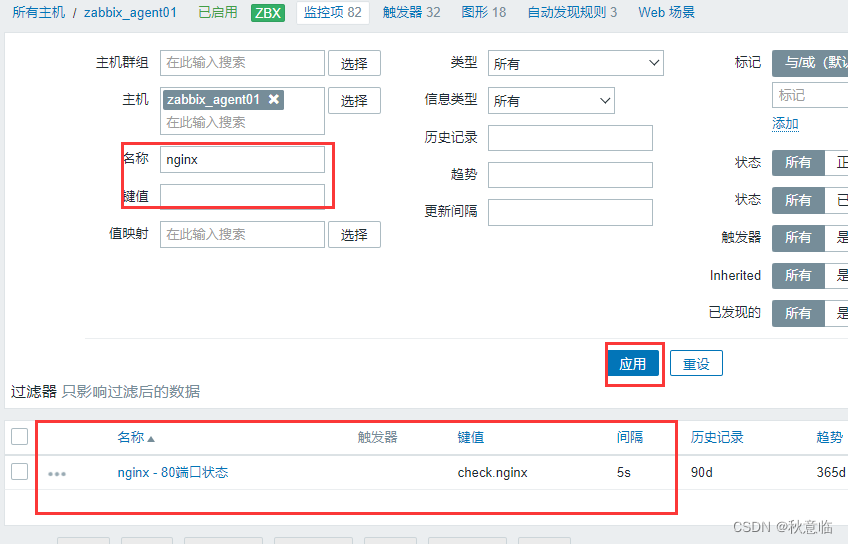This screenshot has height=544, width=848.
Task: Open Web 场景 tab
Action: click(x=666, y=12)
